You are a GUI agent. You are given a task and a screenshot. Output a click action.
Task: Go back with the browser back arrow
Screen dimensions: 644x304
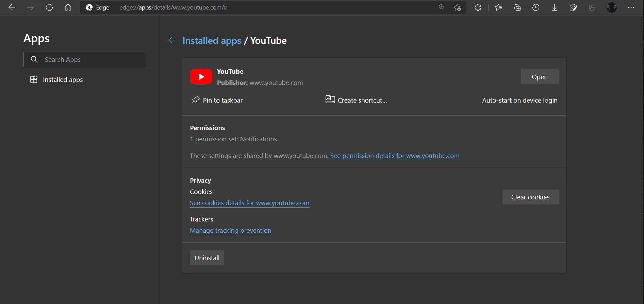tap(12, 7)
